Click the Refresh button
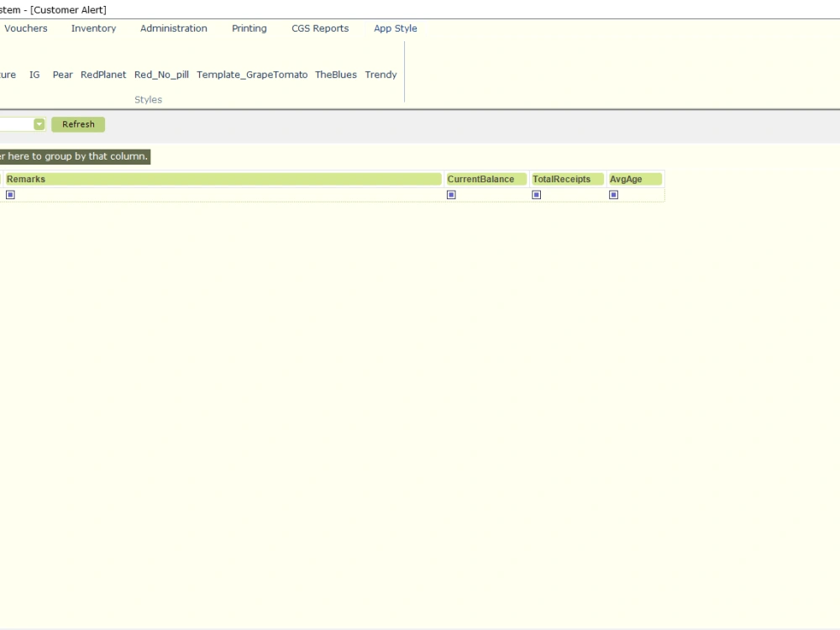Viewport: 840px width, 630px height. 78,124
